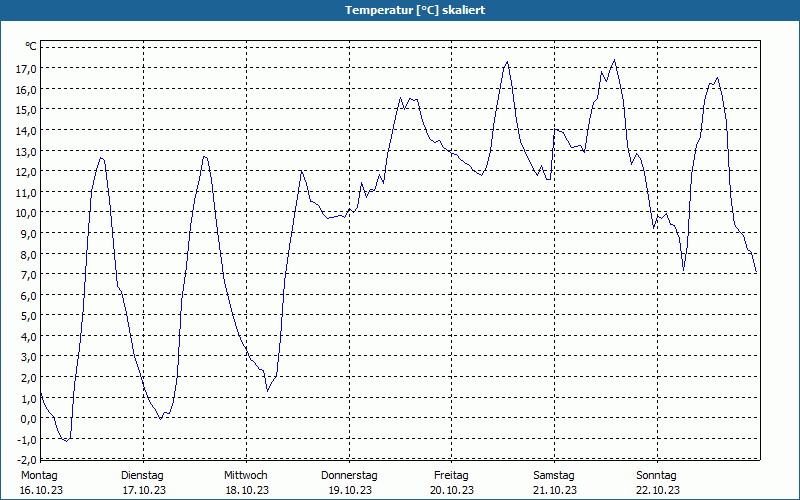Select the 3,0 y-axis value
The height and width of the screenshot is (500, 800).
pos(29,357)
